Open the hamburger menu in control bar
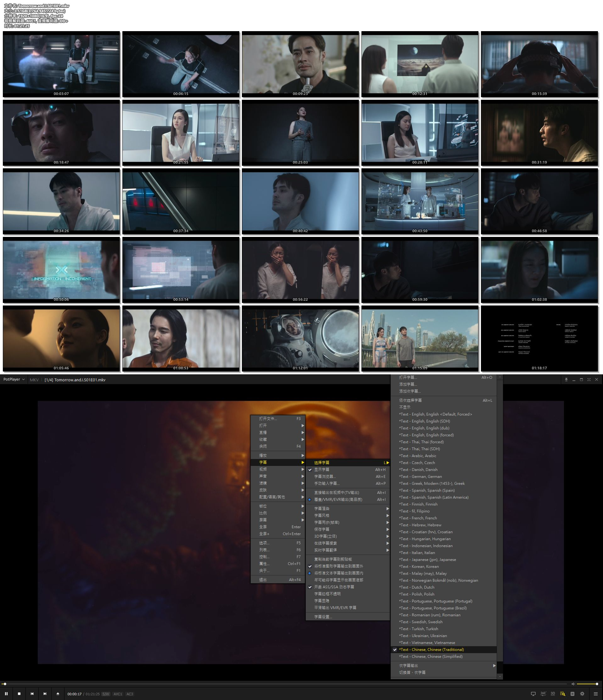Viewport: 603px width, 700px height. (595, 694)
